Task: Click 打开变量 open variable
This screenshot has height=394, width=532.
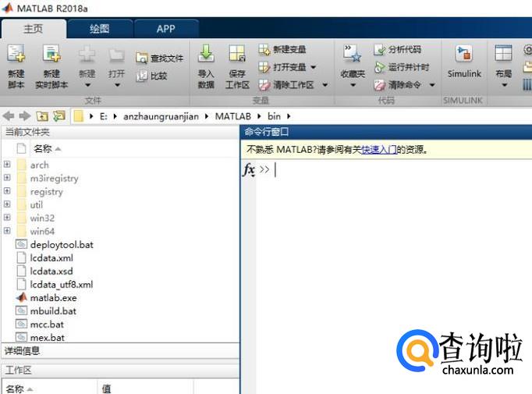Action: click(282, 67)
